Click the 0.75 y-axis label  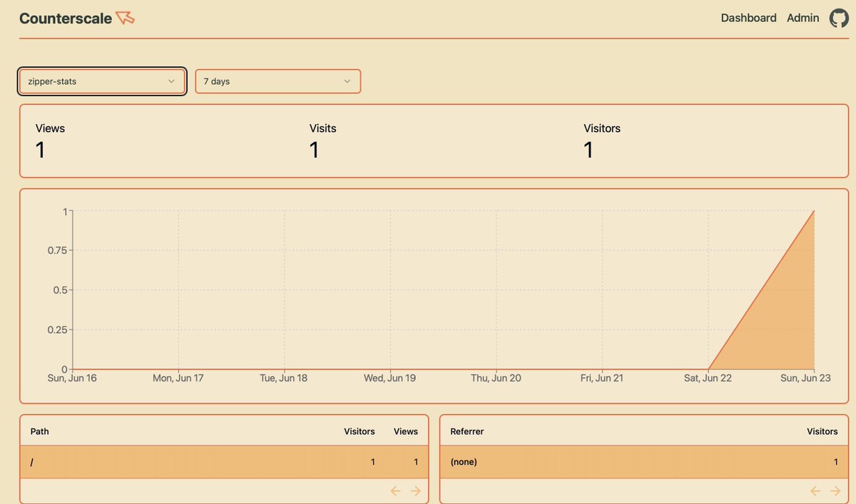(57, 250)
